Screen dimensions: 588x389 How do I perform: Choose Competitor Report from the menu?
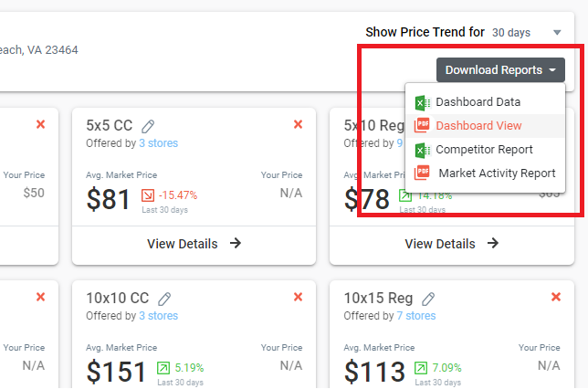[x=485, y=150]
